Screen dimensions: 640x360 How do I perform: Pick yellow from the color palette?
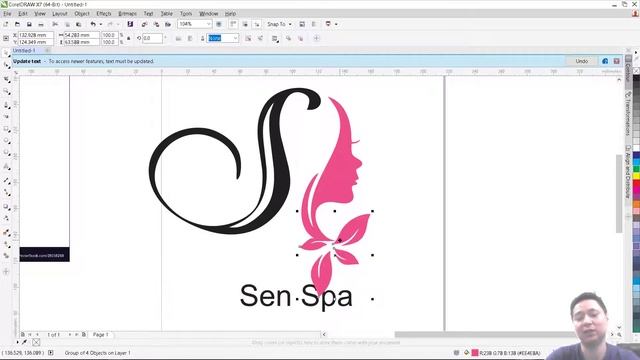click(x=636, y=176)
